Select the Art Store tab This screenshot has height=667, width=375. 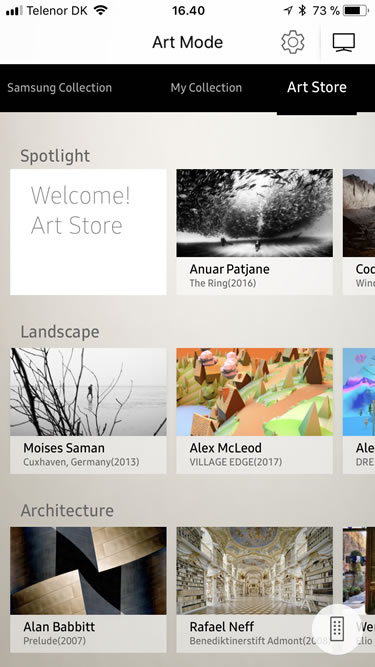coord(317,87)
